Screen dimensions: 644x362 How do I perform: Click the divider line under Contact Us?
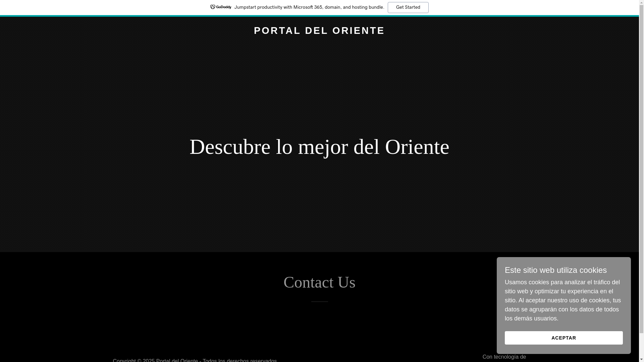coord(319,302)
